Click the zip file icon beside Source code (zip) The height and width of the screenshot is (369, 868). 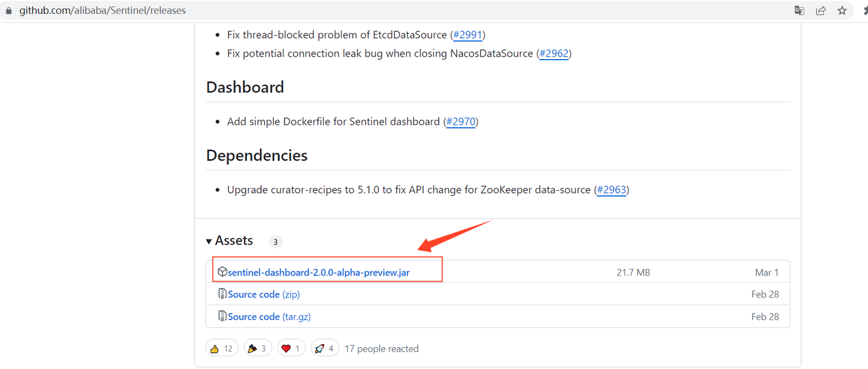pos(222,294)
